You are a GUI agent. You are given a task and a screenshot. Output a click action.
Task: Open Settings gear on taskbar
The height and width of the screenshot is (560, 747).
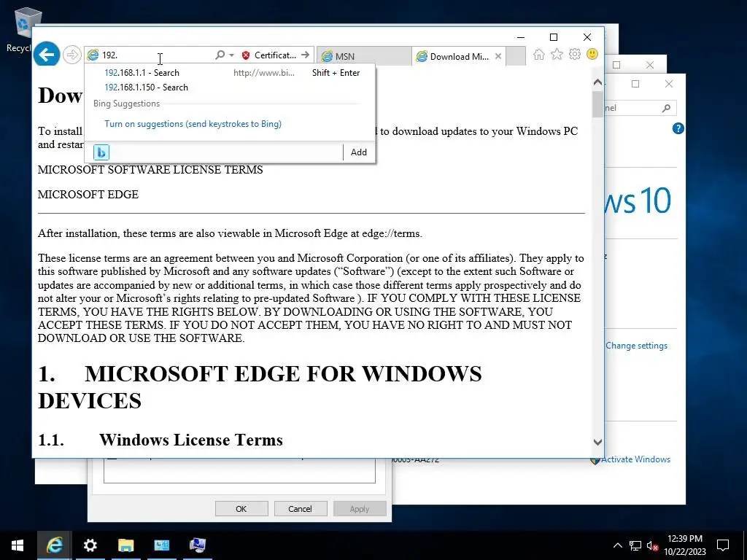pos(90,545)
